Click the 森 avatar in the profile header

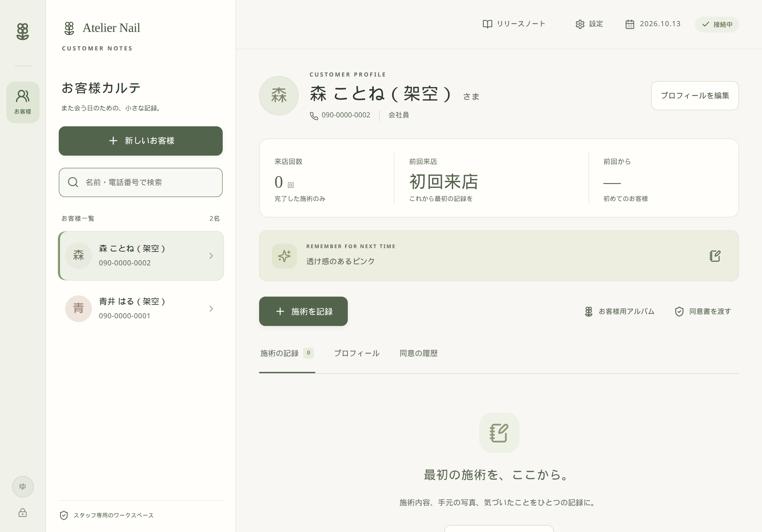tap(279, 95)
